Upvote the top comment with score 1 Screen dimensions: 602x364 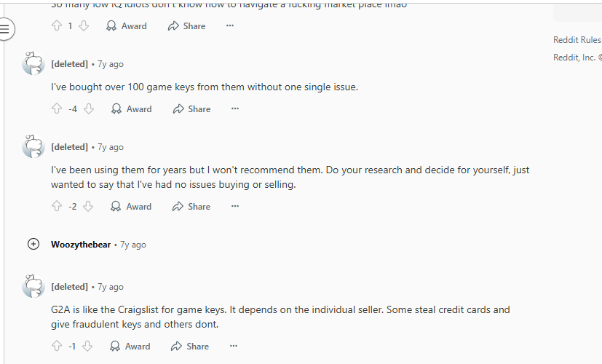[57, 26]
